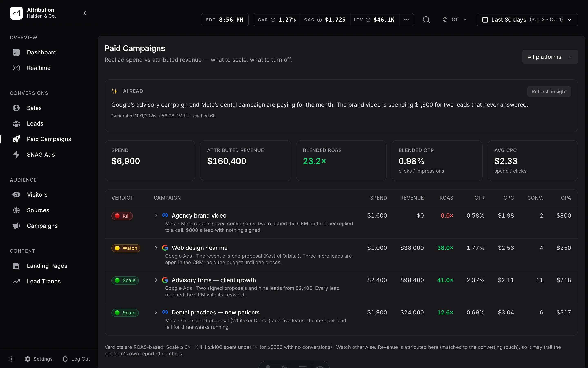588x368 pixels.
Task: Click Scale badge for Advisory firms
Action: pyautogui.click(x=125, y=280)
